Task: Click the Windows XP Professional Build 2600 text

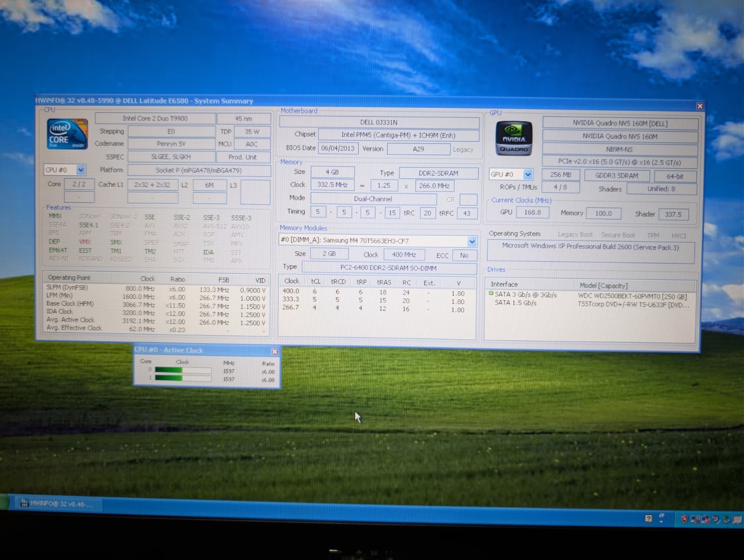Action: tap(590, 247)
